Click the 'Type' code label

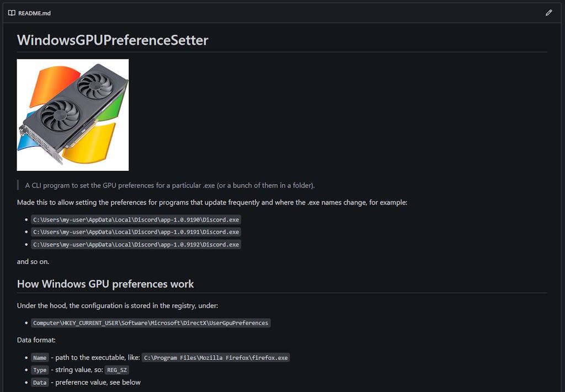[x=40, y=370]
